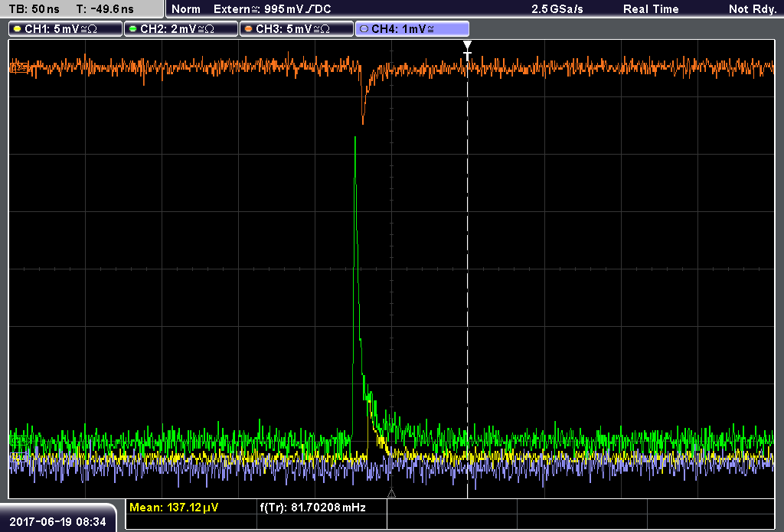
Task: Click the green CH2 pulse peak
Action: pyautogui.click(x=355, y=138)
